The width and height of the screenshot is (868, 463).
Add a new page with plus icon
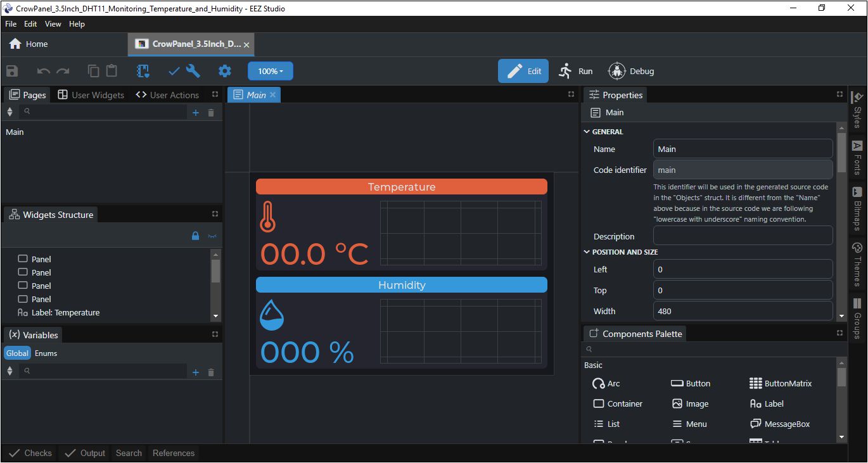pos(196,113)
